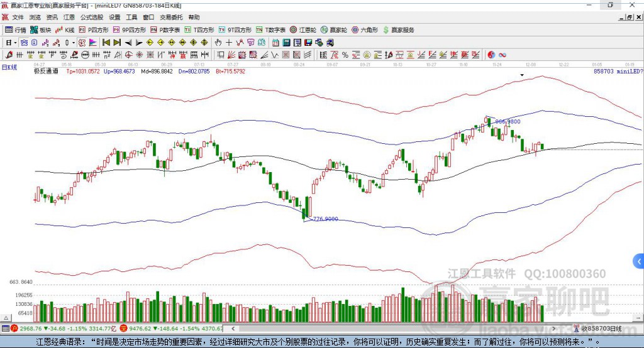Viewport: 644px width, 348px height.
Task: Click the 858703 miniLED stock code label
Action: click(618, 71)
